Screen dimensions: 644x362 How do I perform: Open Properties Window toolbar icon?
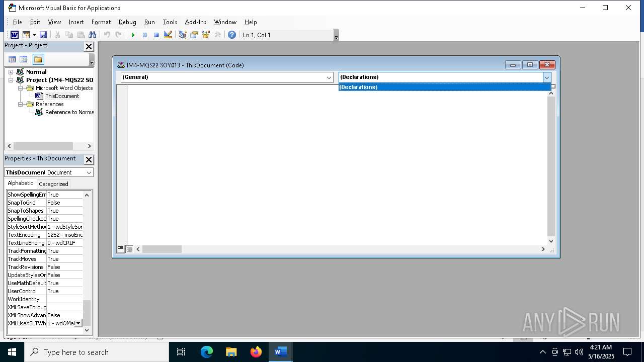pyautogui.click(x=194, y=35)
